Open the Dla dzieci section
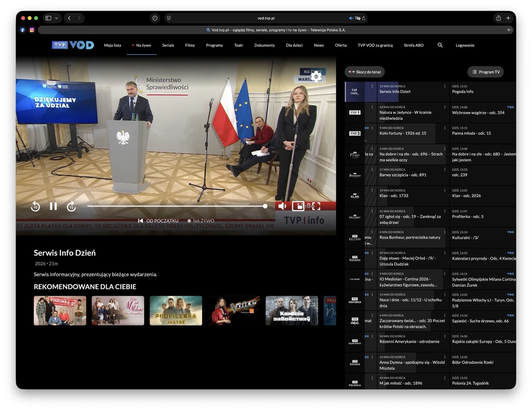 pos(294,45)
